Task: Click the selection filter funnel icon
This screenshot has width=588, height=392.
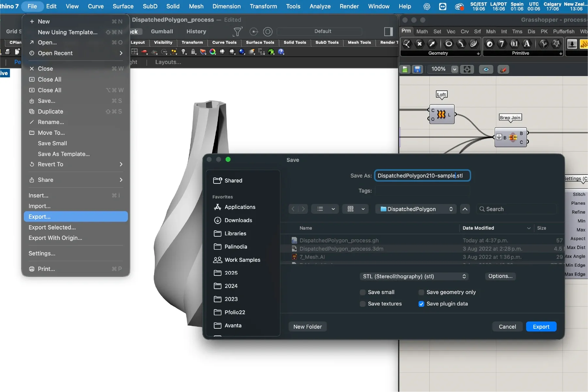Action: (x=238, y=32)
